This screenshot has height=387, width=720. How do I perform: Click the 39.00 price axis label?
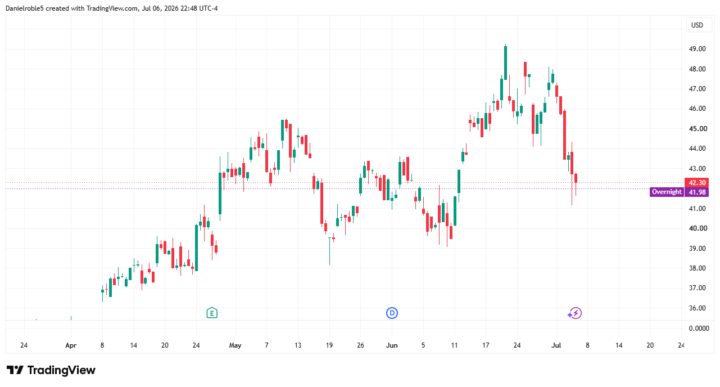point(697,248)
